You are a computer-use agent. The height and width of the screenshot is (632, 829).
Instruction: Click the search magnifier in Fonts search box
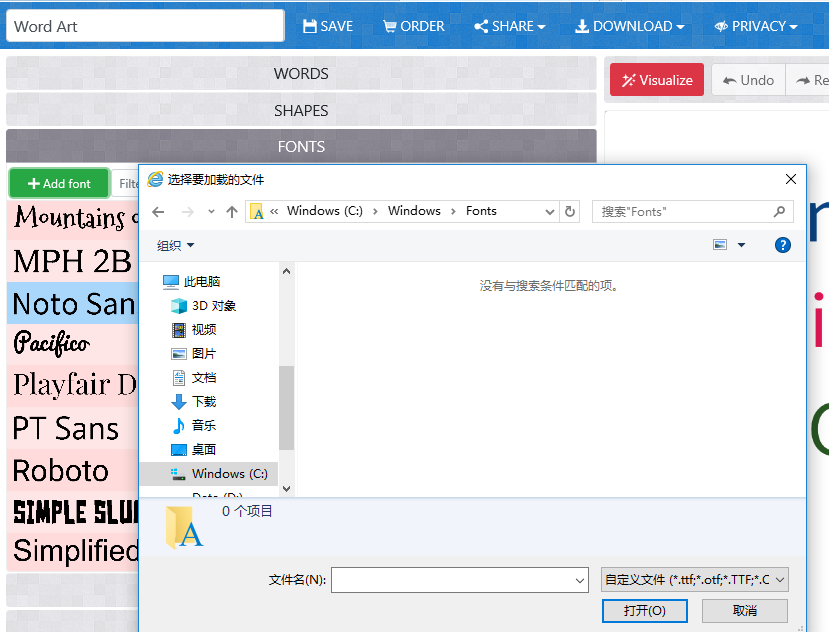[779, 212]
